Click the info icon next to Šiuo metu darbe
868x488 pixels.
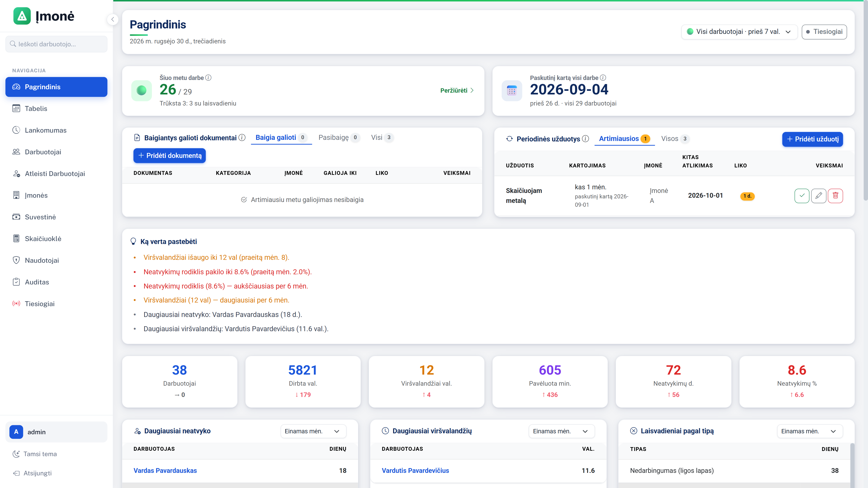pyautogui.click(x=208, y=78)
